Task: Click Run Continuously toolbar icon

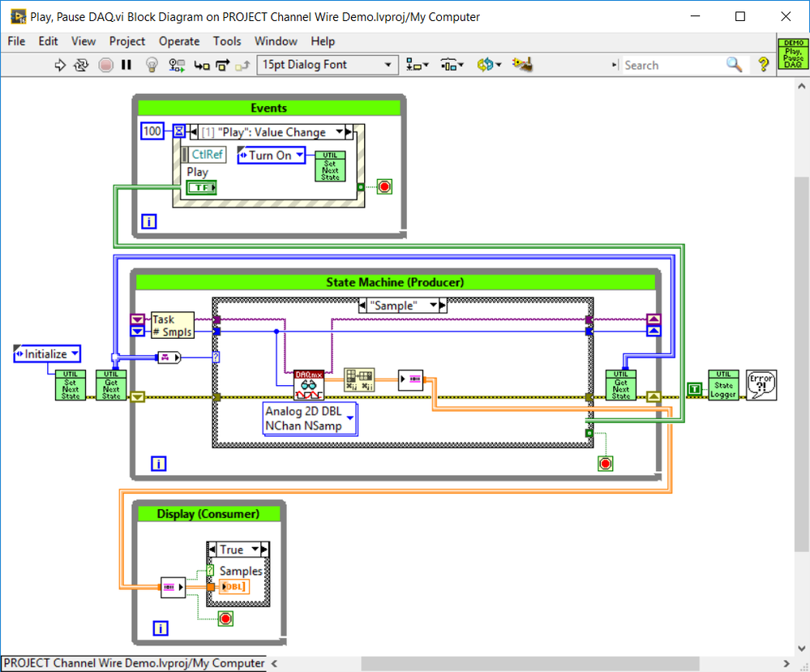Action: pyautogui.click(x=81, y=65)
